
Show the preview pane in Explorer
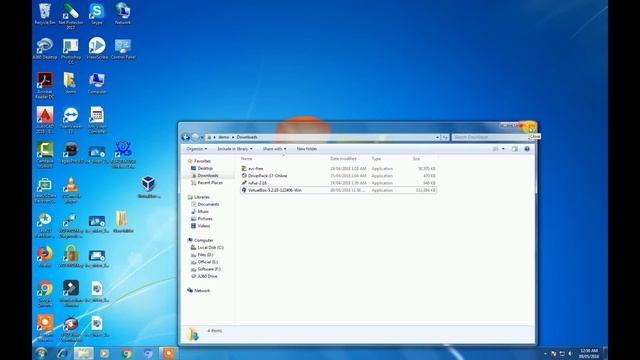point(515,149)
